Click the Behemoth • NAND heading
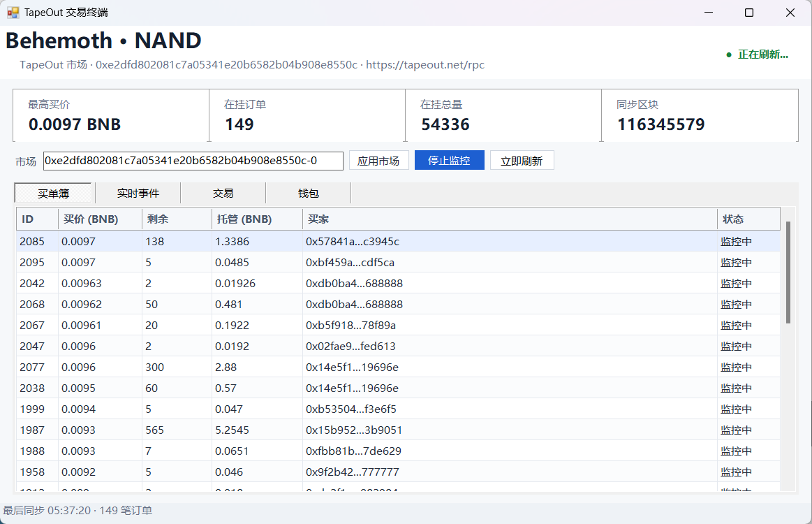 [103, 41]
